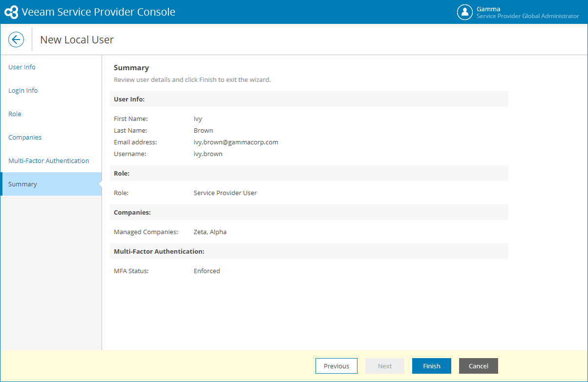Viewport: 588px width, 382px height.
Task: Click the Zeta, Alpha companies value
Action: click(210, 232)
